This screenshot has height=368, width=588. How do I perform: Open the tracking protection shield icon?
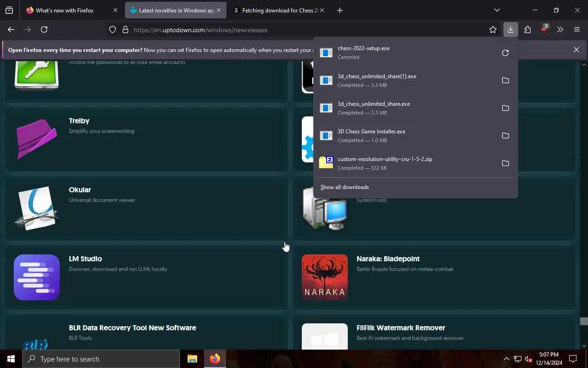113,30
